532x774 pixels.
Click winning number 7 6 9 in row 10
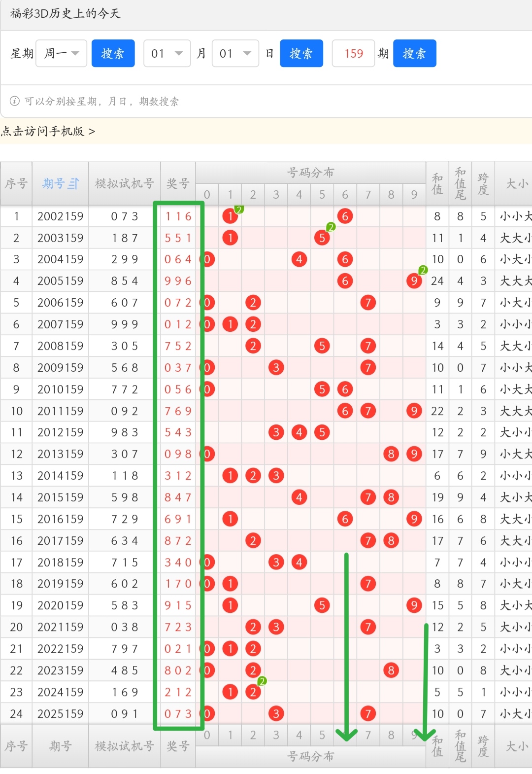coord(178,411)
